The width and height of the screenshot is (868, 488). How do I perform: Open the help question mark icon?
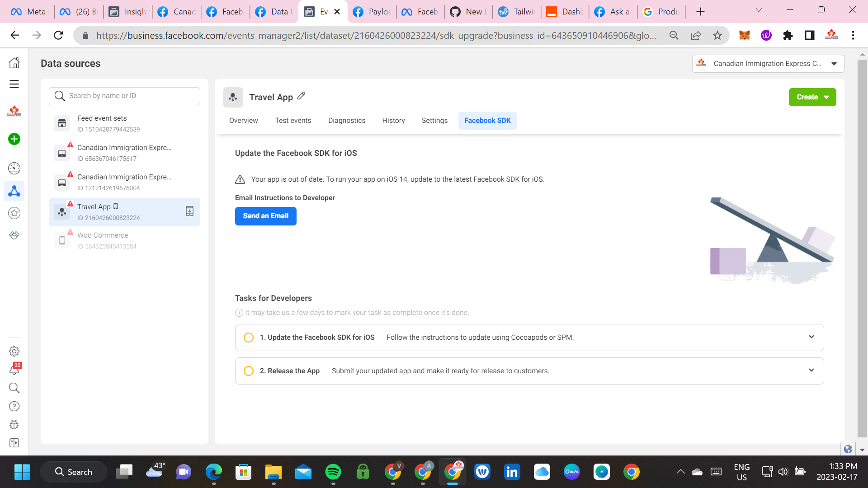tap(14, 406)
